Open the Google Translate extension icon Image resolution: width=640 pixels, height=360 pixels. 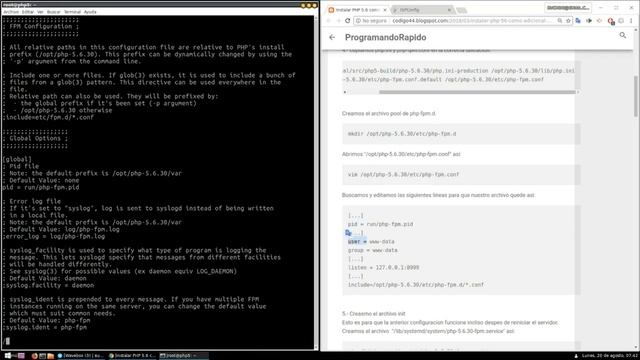pyautogui.click(x=578, y=20)
